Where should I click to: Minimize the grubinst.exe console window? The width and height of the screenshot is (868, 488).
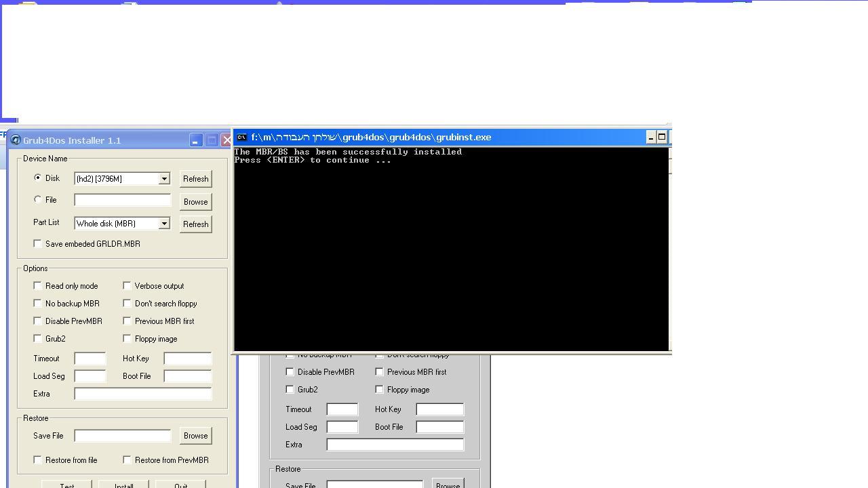(x=651, y=138)
